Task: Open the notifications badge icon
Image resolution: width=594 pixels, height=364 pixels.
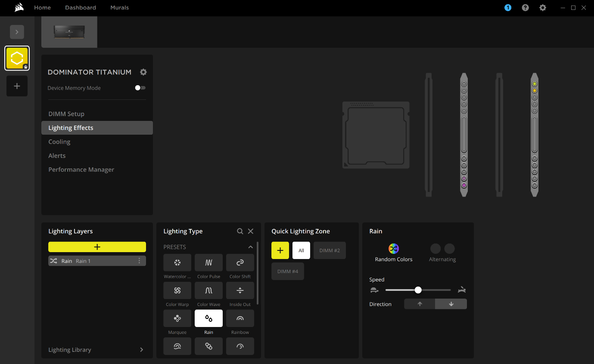Action: coord(508,8)
